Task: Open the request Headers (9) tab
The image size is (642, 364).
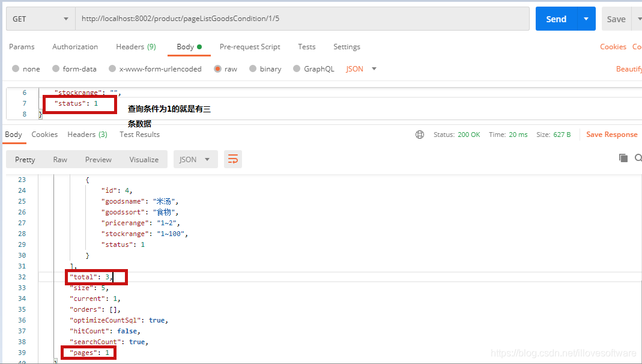Action: click(136, 47)
